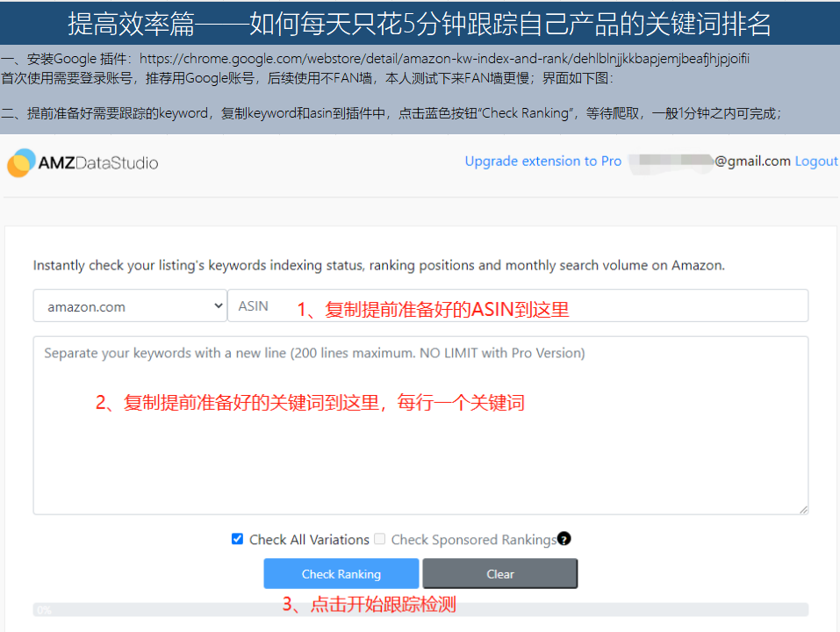Click the Chrome webstore plugin URL text
This screenshot has width=840, height=632.
pos(444,59)
